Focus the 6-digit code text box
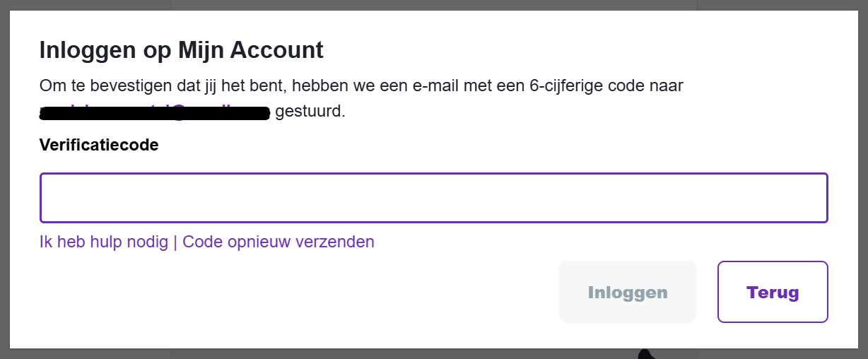Screen dimensions: 868x359 (433, 198)
